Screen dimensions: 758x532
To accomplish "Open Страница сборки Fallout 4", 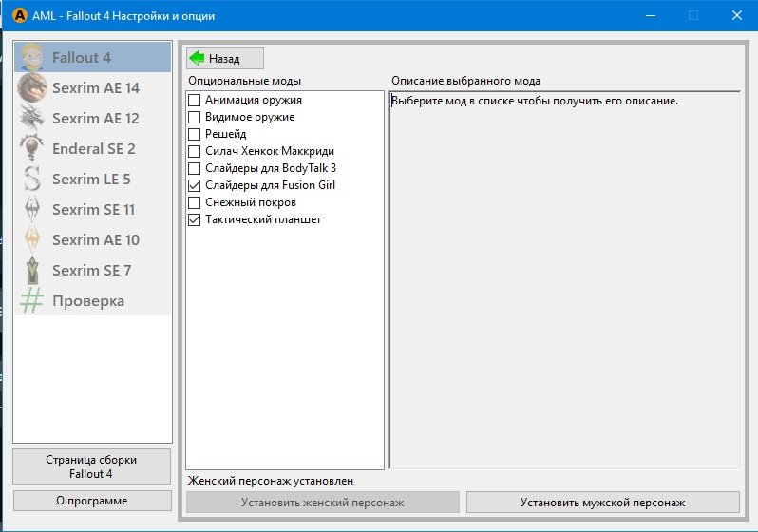I will 92,466.
